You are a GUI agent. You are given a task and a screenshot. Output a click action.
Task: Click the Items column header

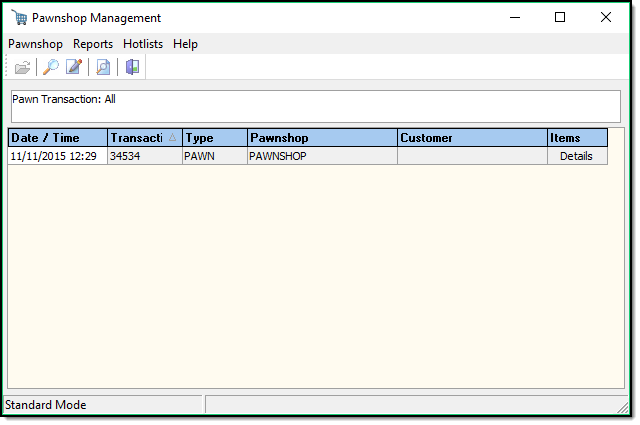pyautogui.click(x=576, y=138)
